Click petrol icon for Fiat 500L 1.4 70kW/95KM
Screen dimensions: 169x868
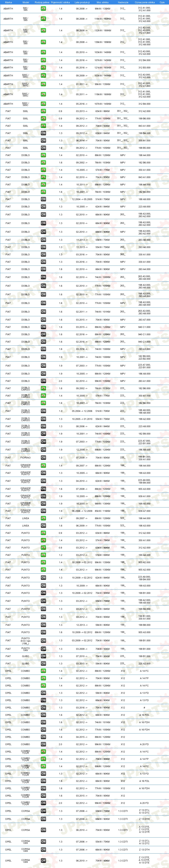tap(43, 126)
